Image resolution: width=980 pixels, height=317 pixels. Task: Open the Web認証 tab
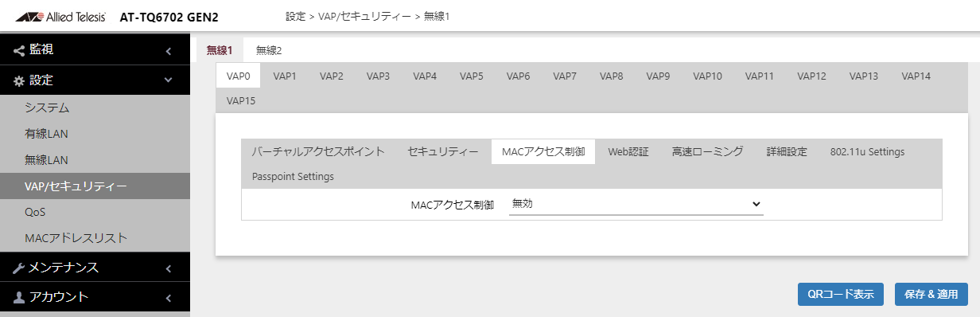click(628, 151)
